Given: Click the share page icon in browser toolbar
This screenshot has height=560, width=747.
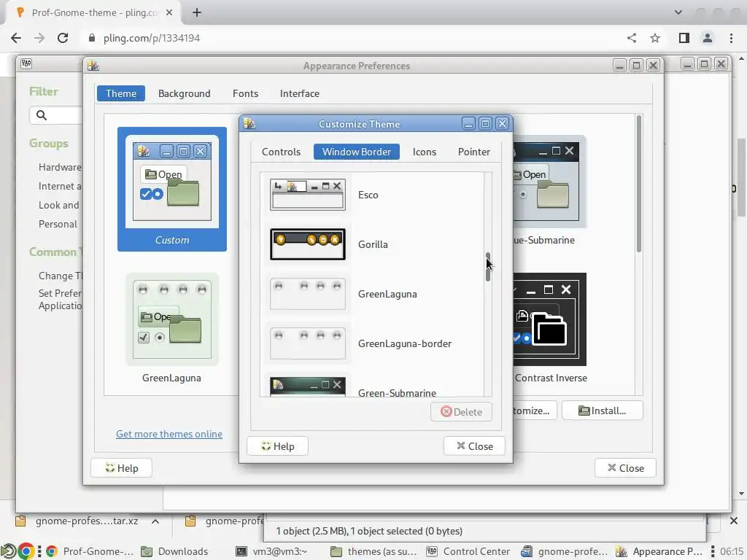Looking at the screenshot, I should tap(632, 38).
